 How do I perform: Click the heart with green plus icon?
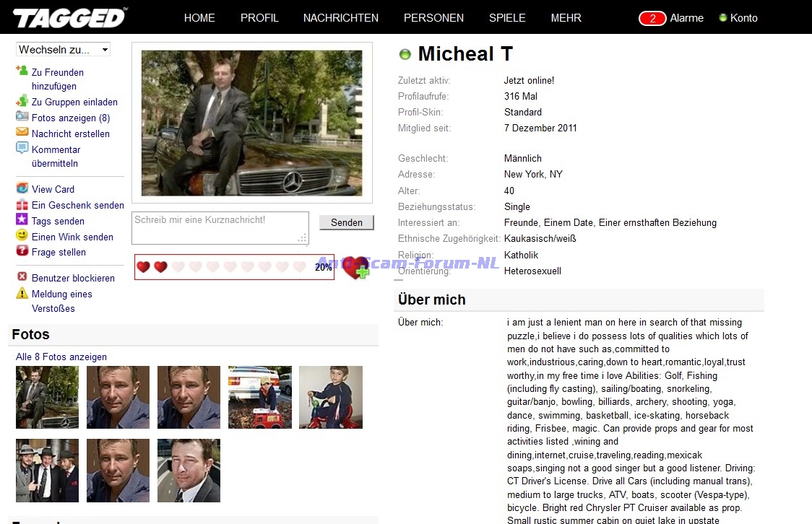pos(355,268)
